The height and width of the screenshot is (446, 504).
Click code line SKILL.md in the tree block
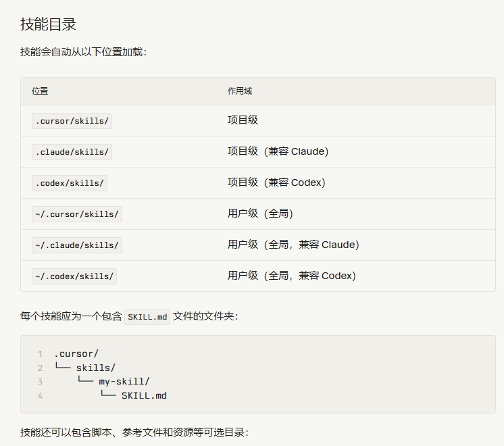tap(133, 395)
